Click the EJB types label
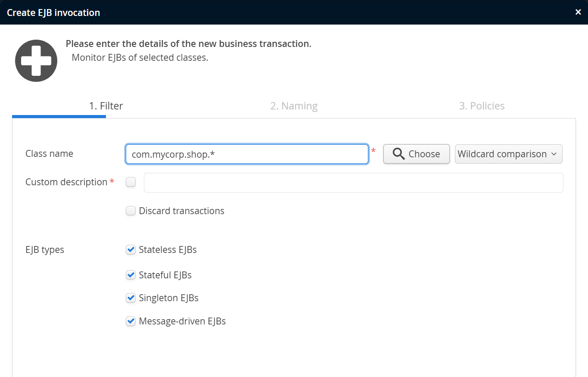 tap(45, 250)
